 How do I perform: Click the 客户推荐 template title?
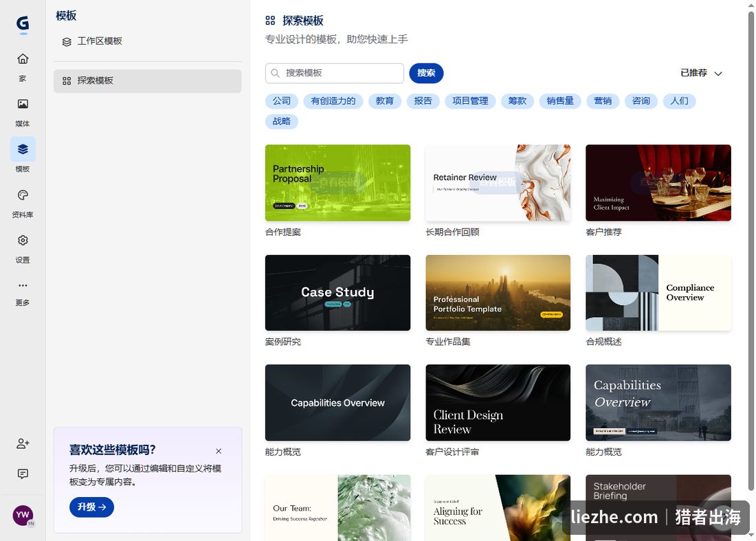click(x=603, y=232)
